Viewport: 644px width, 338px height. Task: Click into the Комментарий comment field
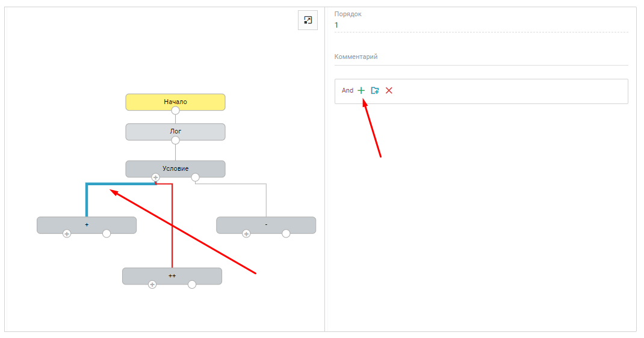click(x=480, y=57)
